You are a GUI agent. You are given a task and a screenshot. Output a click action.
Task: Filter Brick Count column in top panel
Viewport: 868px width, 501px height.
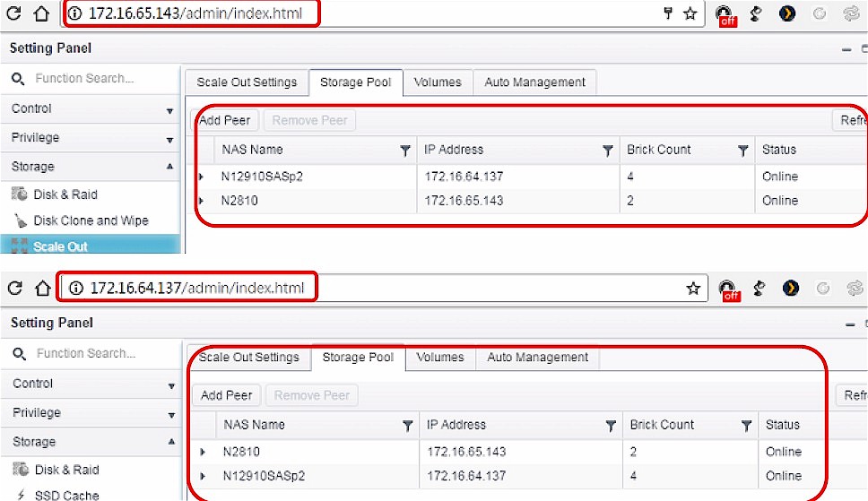(x=742, y=150)
